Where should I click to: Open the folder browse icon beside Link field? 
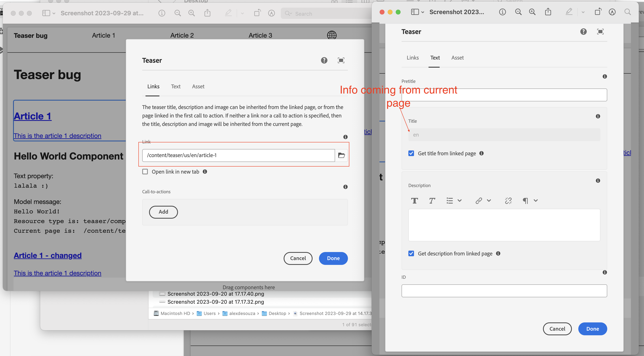(x=341, y=155)
